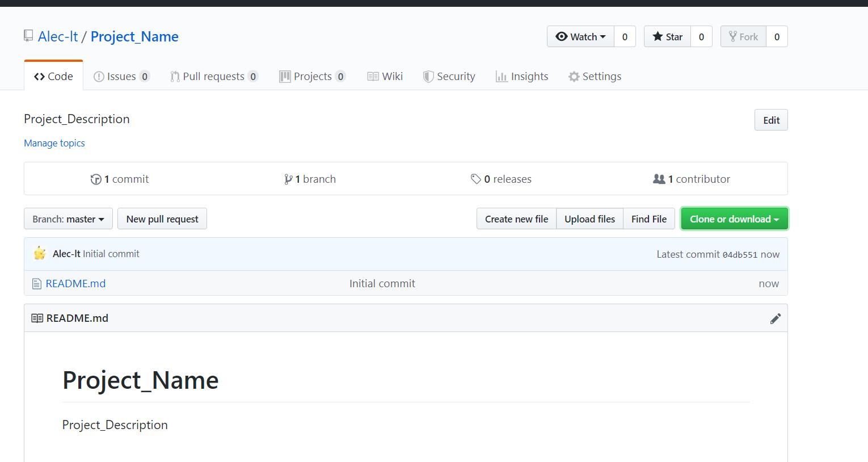Open the Security tab

point(449,77)
